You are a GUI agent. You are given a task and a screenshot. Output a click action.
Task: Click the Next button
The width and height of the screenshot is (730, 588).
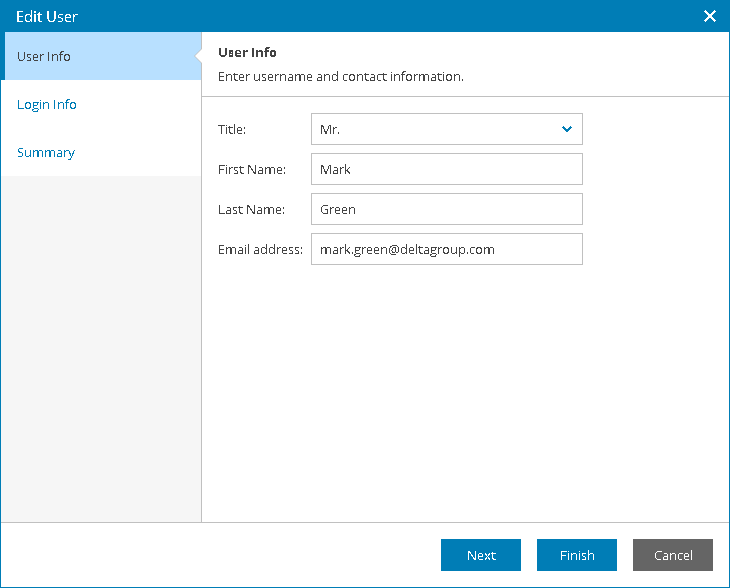[x=481, y=555]
